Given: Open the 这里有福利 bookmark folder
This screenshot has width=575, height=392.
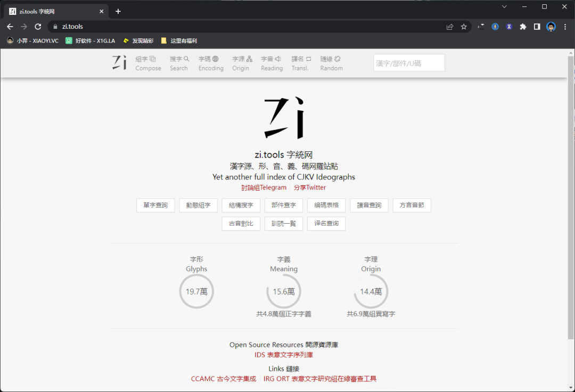Looking at the screenshot, I should pos(179,40).
